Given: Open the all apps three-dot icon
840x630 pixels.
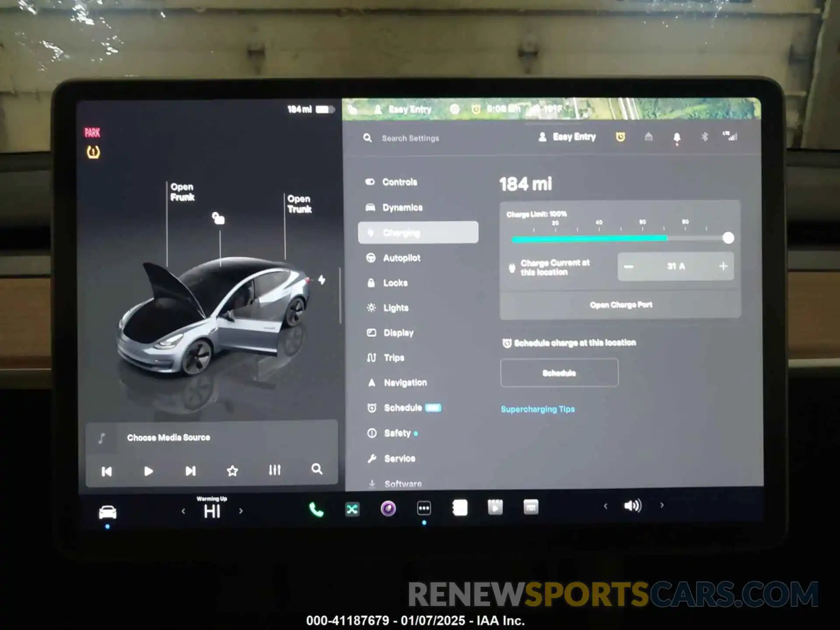Looking at the screenshot, I should point(424,508).
